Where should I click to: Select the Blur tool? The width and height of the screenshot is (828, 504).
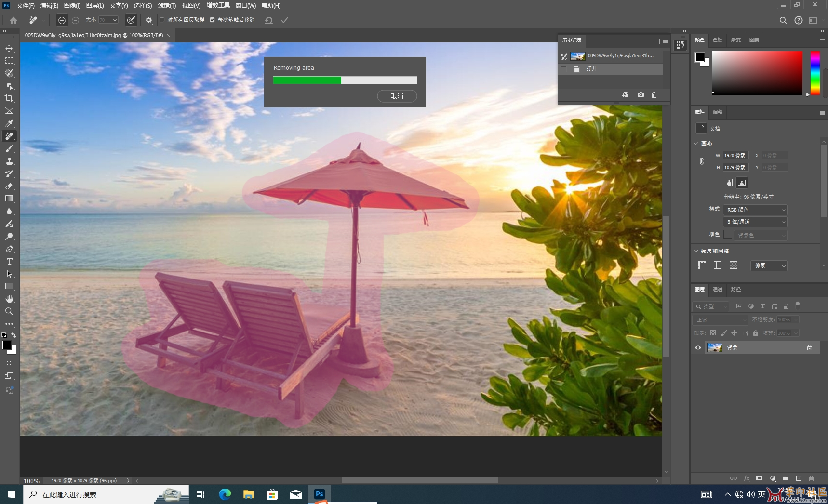(x=9, y=211)
